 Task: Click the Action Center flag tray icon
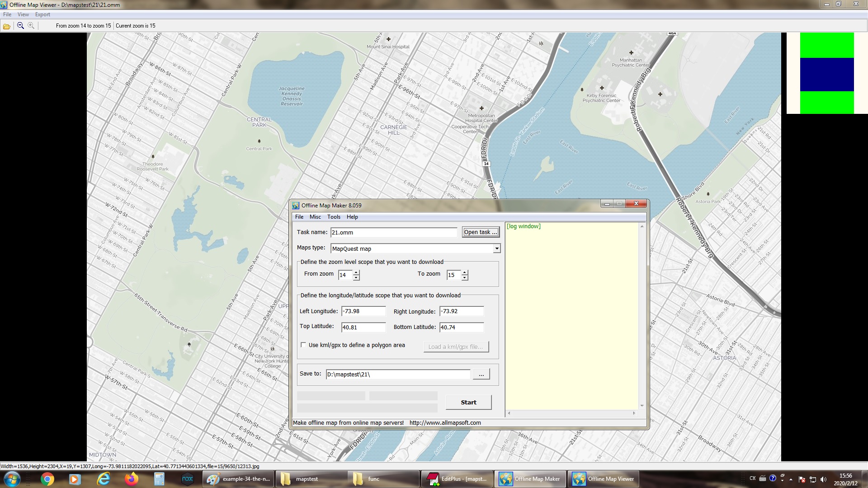pos(802,479)
